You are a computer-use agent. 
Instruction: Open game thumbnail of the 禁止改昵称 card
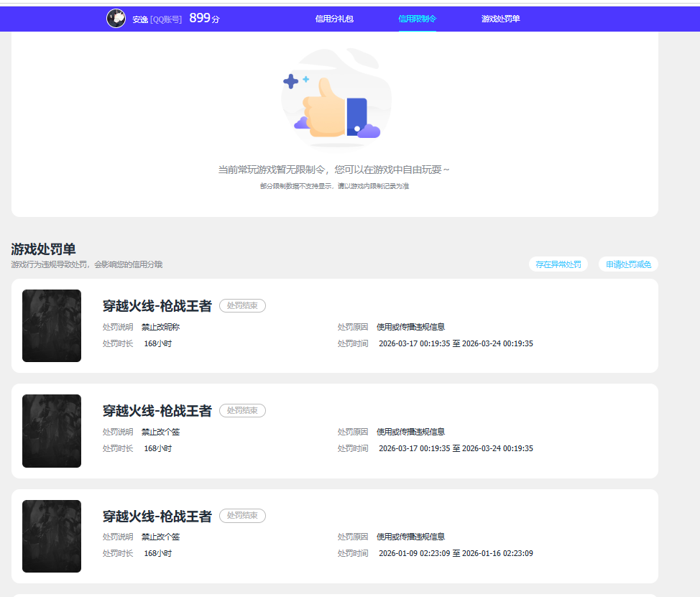click(x=52, y=325)
